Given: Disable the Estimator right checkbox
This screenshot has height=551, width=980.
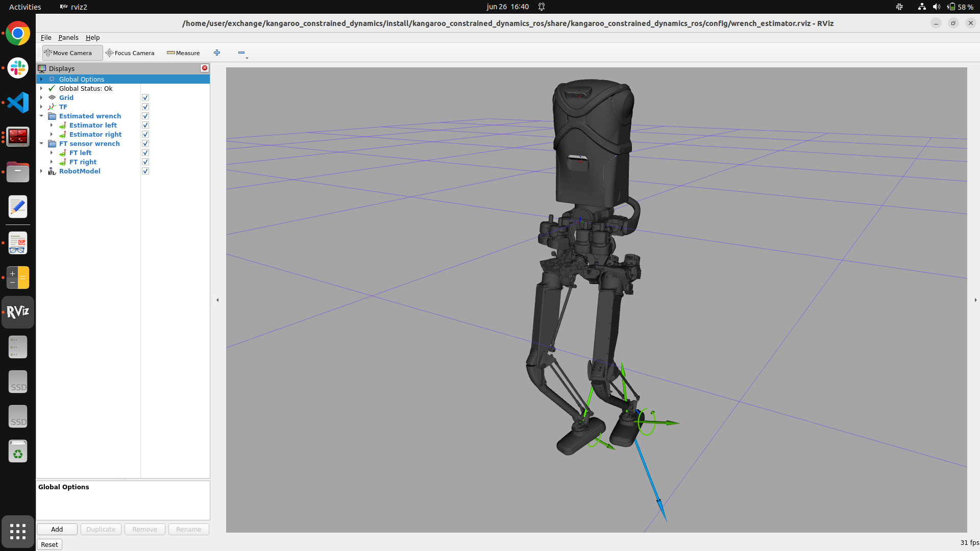Looking at the screenshot, I should 145,134.
